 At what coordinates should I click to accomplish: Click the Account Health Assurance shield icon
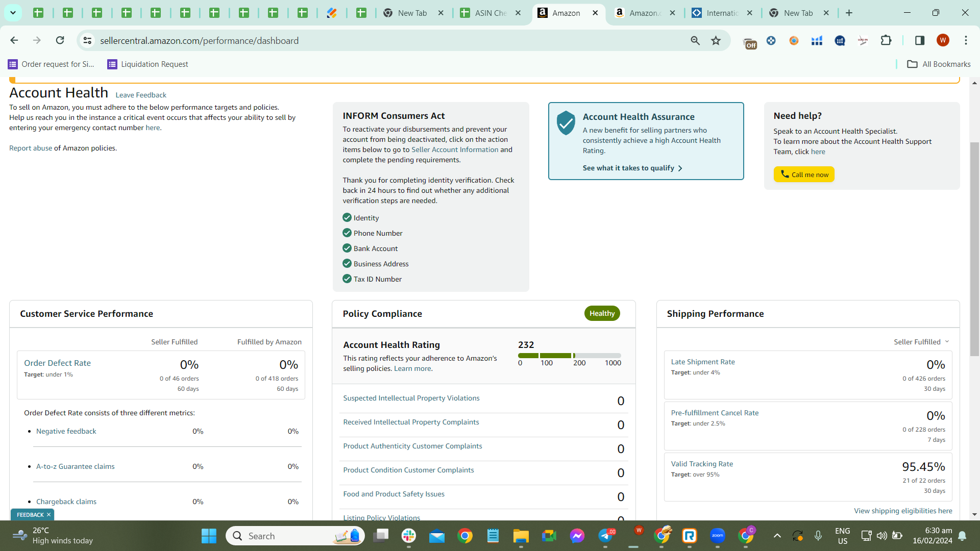[x=566, y=123]
